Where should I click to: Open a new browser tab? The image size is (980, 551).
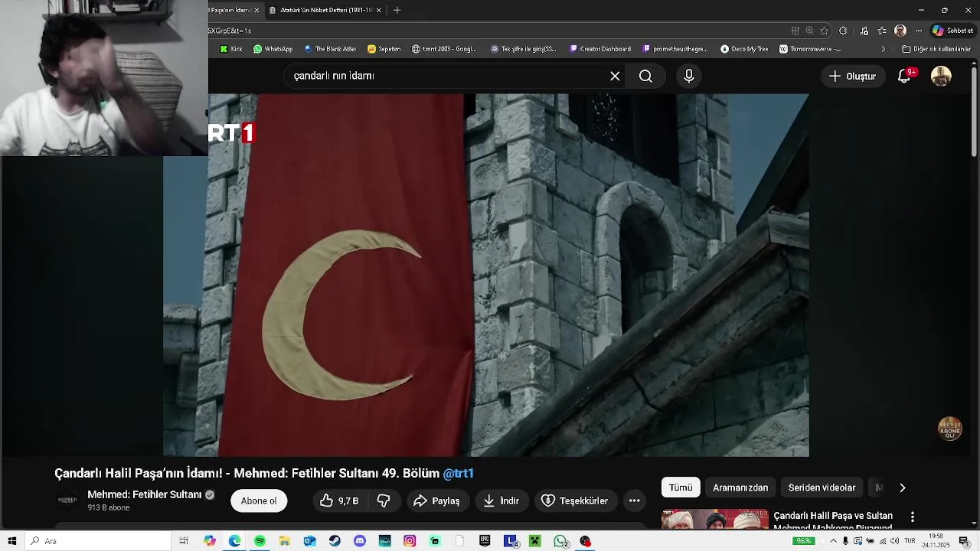397,10
